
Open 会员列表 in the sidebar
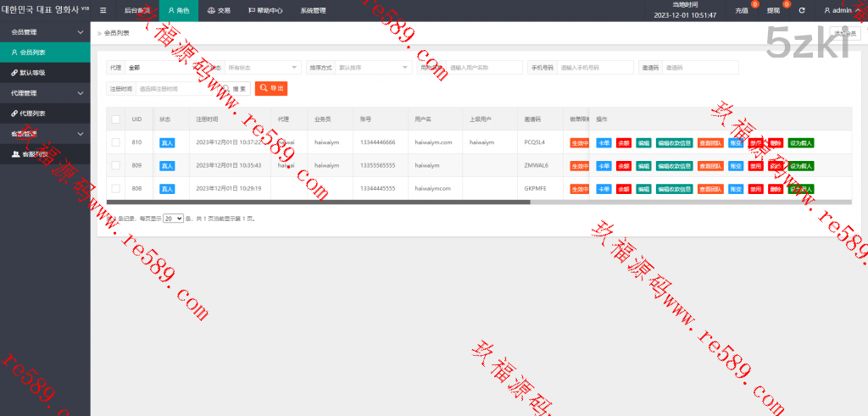pos(33,53)
